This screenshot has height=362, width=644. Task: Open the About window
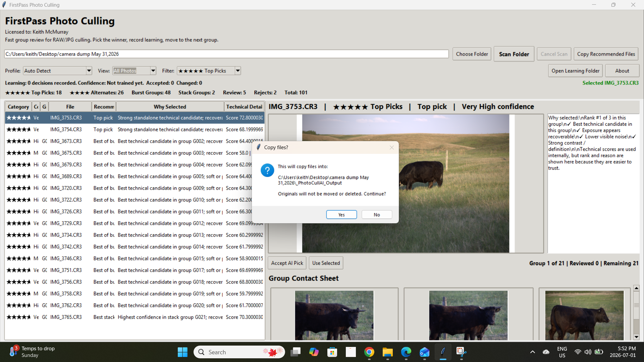click(622, 71)
